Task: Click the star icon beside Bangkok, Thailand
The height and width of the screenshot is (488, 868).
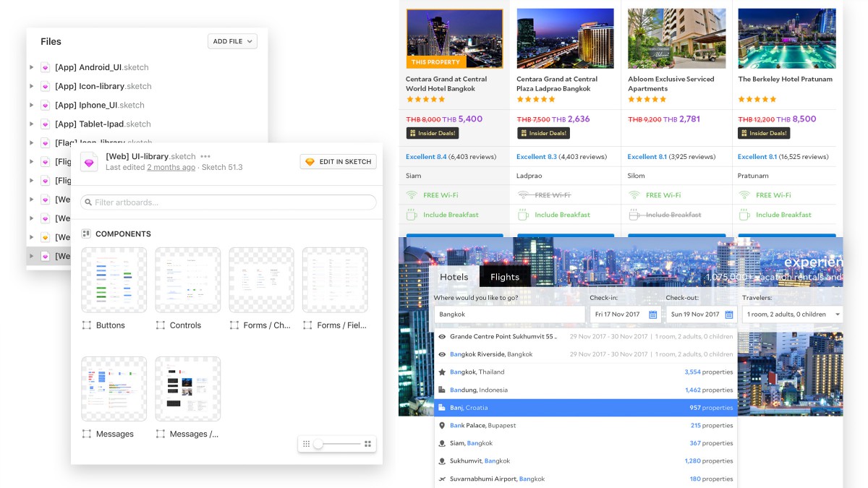Action: pos(442,372)
